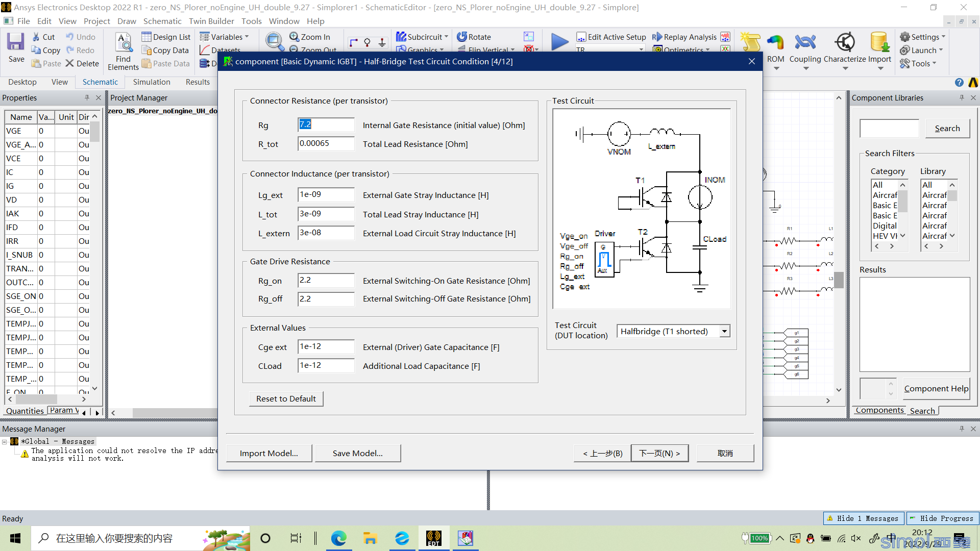Expand the Subcircuit dropdown
The image size is (980, 551).
[x=422, y=37]
